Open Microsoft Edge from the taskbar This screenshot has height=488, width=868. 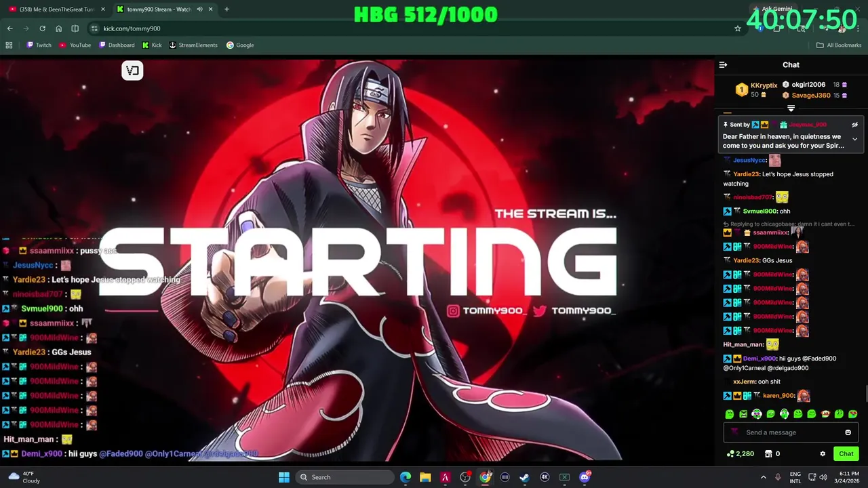pyautogui.click(x=406, y=477)
